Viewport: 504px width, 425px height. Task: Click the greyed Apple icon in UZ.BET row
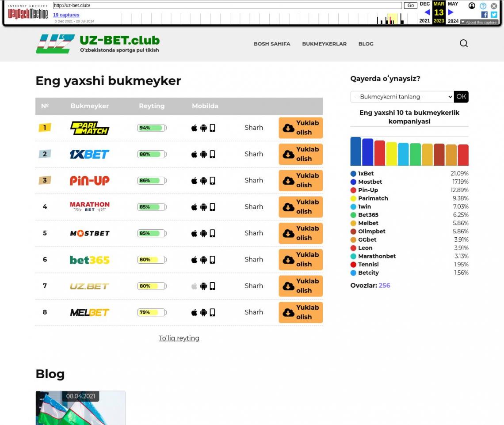194,286
